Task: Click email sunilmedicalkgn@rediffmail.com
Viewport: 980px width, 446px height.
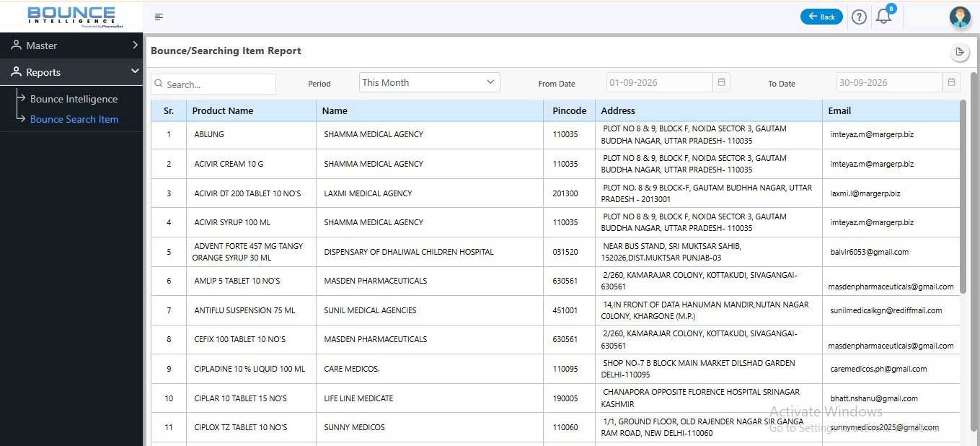Action: [x=886, y=310]
